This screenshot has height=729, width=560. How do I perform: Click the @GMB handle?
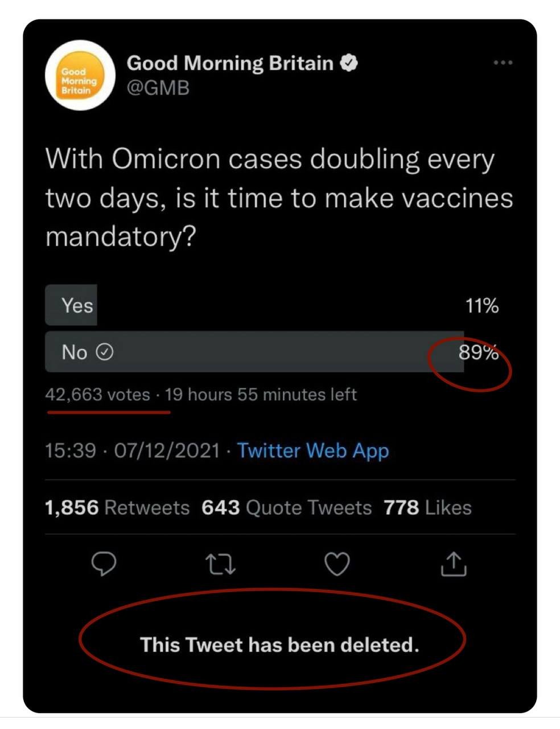tap(158, 88)
